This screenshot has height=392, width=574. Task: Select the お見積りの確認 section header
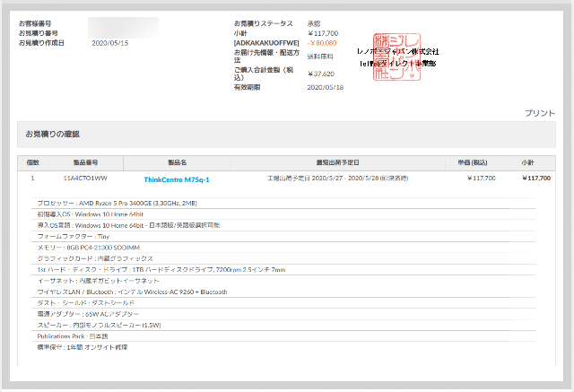pos(286,135)
